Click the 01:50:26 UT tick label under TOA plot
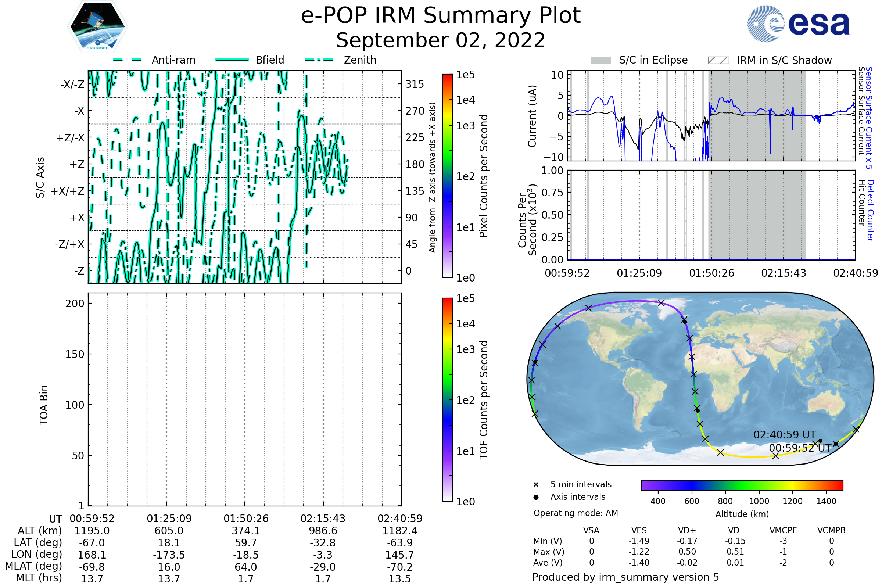Image resolution: width=882 pixels, height=588 pixels. 246,519
